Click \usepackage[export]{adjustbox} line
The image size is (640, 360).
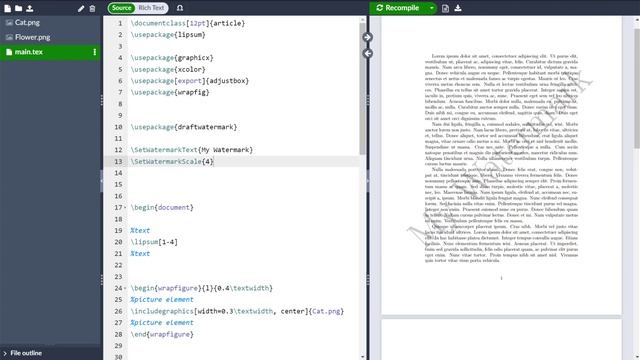pos(190,81)
